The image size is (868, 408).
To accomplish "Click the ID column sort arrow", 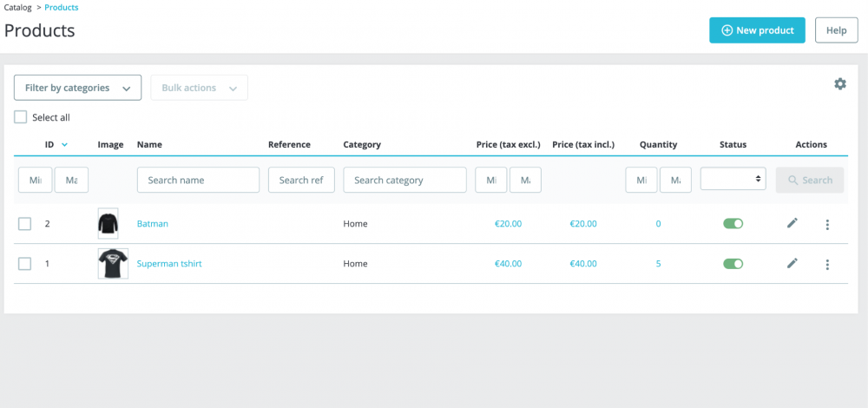I will (x=65, y=145).
